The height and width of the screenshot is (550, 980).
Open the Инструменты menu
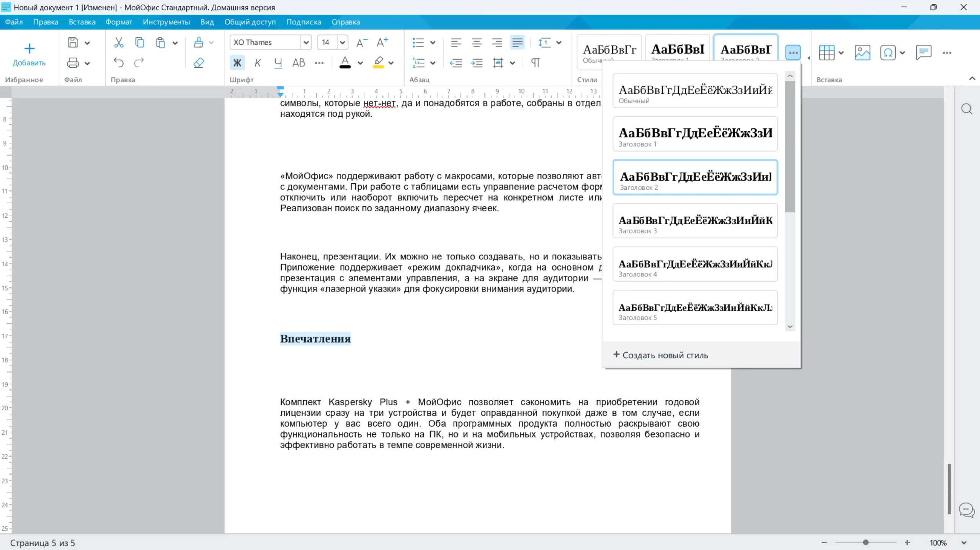coord(166,22)
